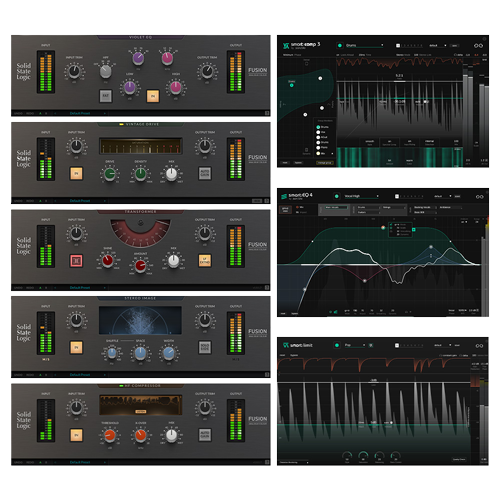Click the smart:limit logo icon

click(x=286, y=345)
